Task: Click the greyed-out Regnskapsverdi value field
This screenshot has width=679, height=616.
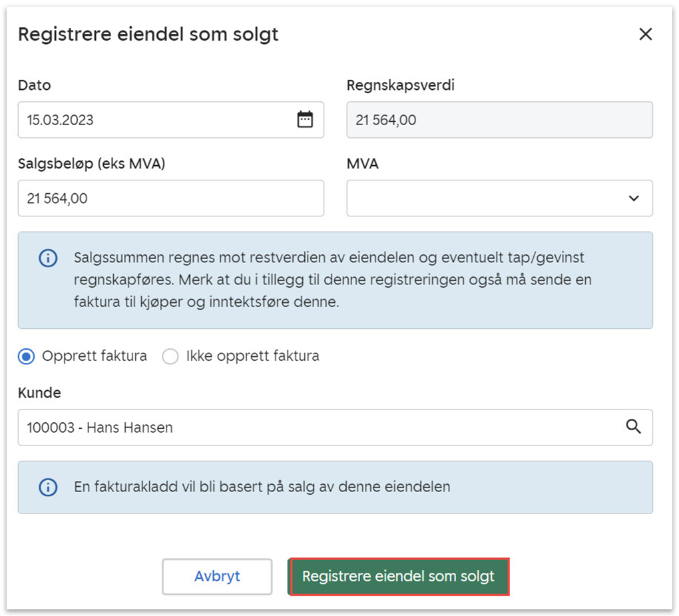Action: point(499,120)
